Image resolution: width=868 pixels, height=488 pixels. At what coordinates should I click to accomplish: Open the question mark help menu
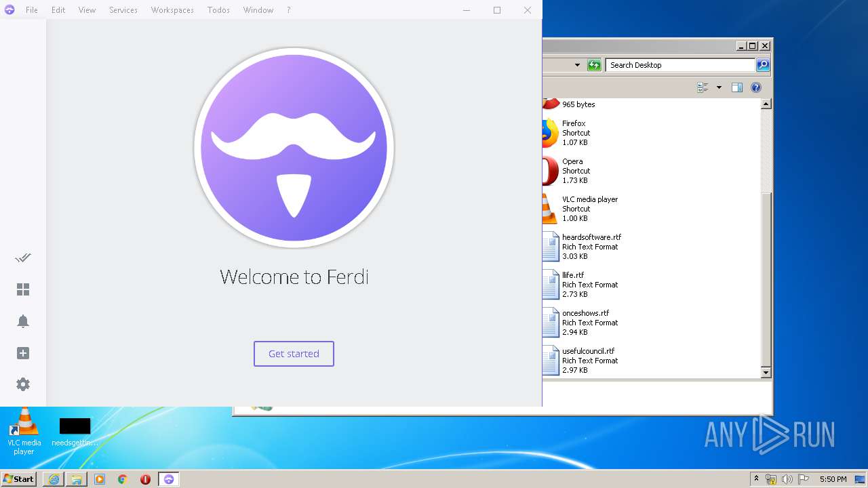[289, 10]
